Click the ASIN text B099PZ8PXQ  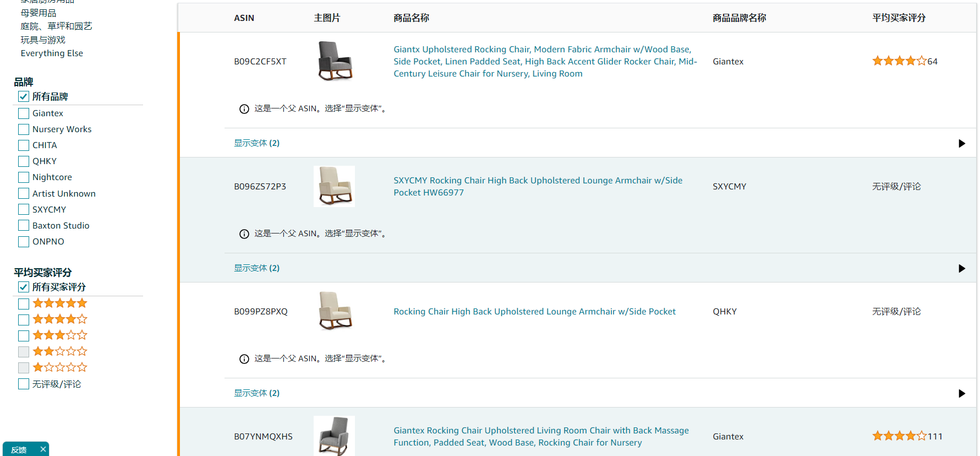(x=261, y=312)
